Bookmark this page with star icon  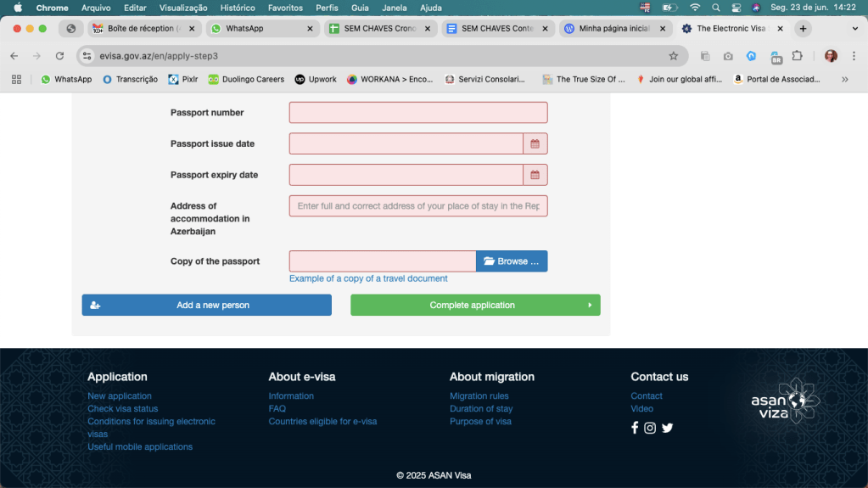pos(673,56)
